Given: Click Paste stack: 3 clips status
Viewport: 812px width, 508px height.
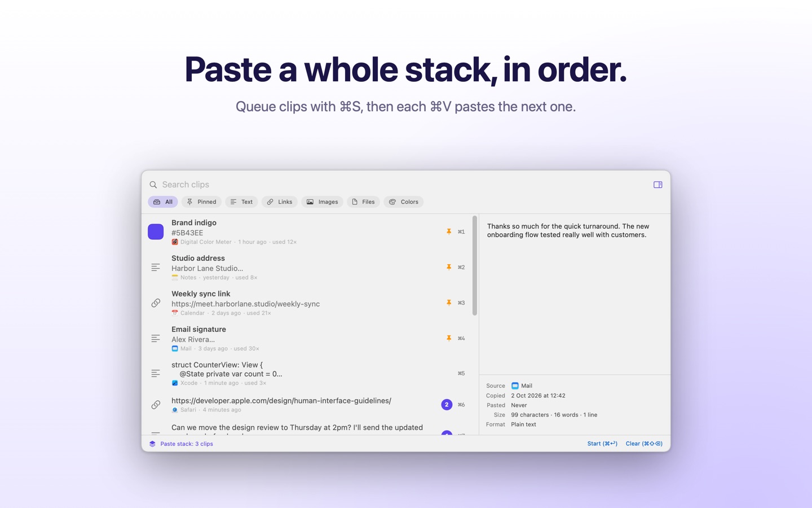Looking at the screenshot, I should click(x=187, y=444).
